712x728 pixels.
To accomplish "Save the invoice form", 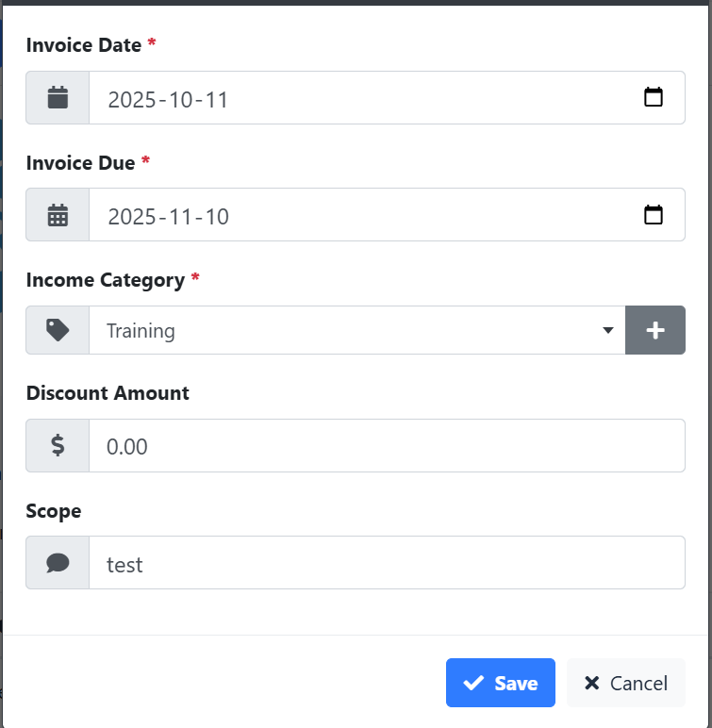I will [x=501, y=683].
